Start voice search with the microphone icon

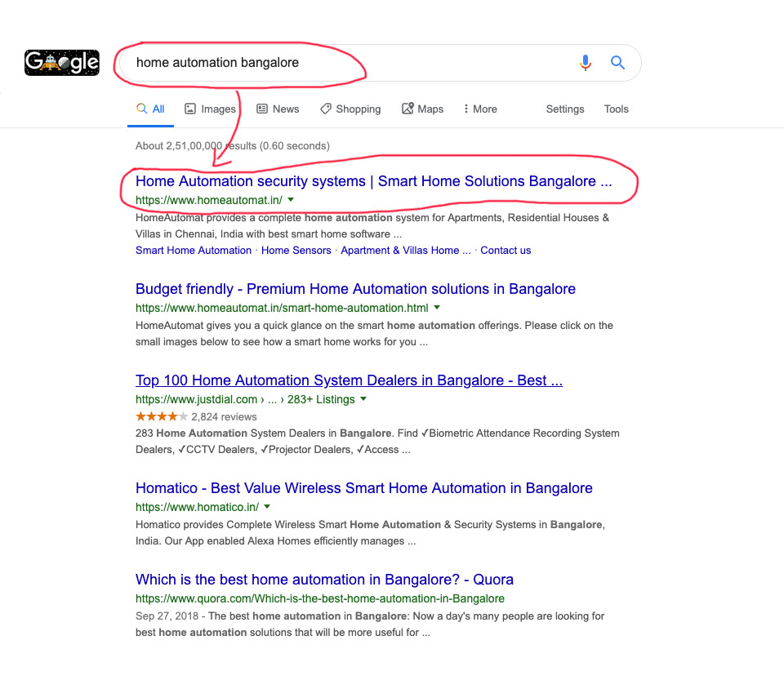click(x=586, y=63)
